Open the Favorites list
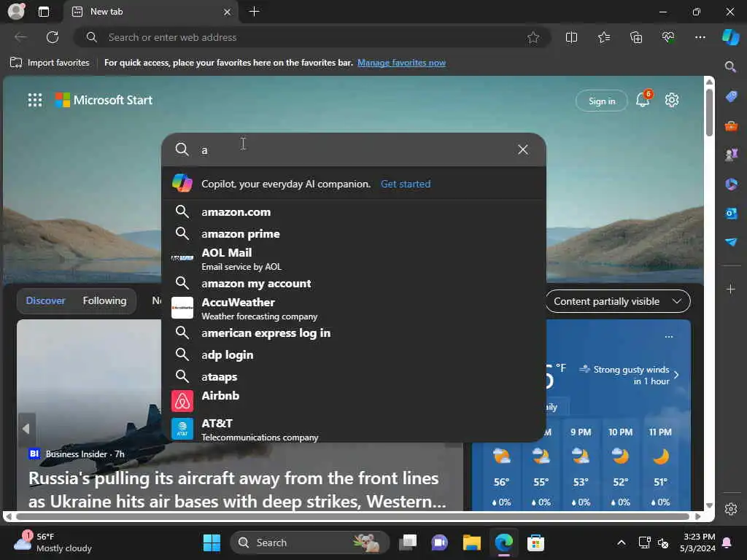 [x=603, y=37]
